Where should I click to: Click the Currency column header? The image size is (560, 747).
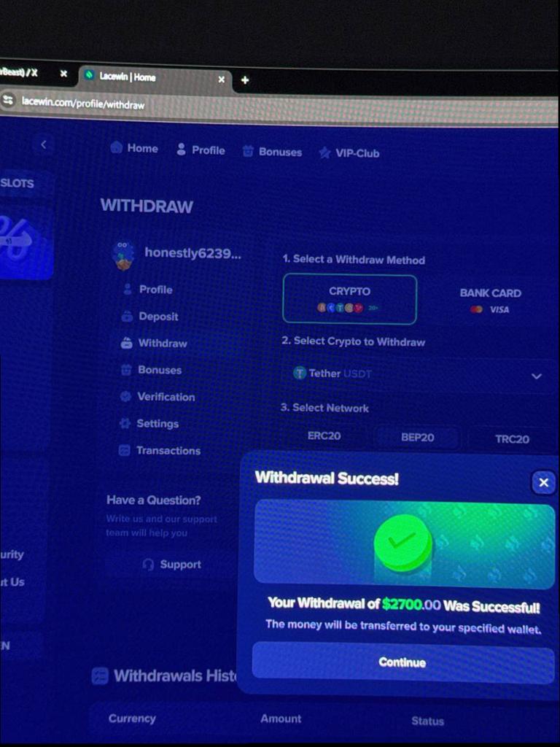tap(132, 719)
